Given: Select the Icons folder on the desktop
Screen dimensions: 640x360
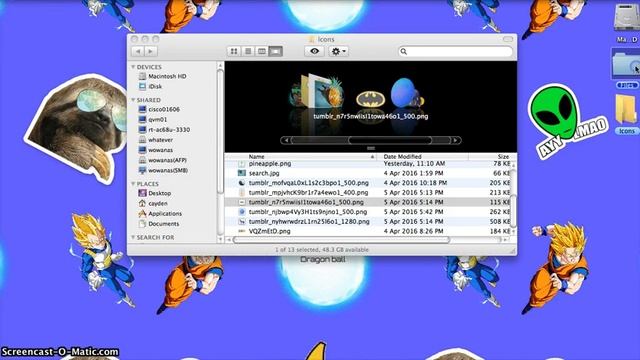Looking at the screenshot, I should pos(626,109).
